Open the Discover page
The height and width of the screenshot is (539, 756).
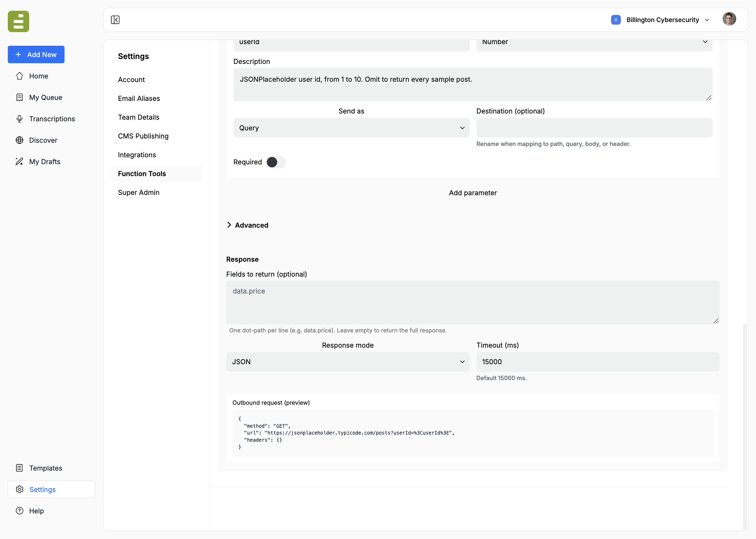(52, 140)
